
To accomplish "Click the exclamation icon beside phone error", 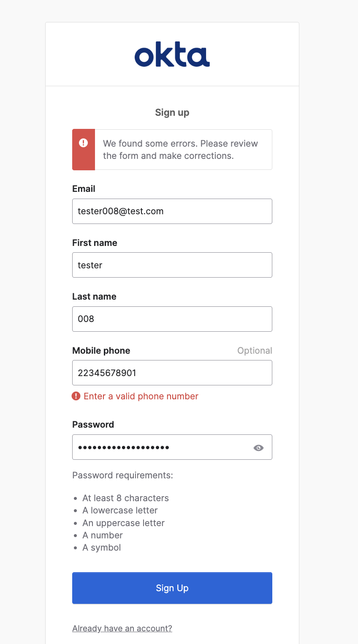I will [x=76, y=396].
